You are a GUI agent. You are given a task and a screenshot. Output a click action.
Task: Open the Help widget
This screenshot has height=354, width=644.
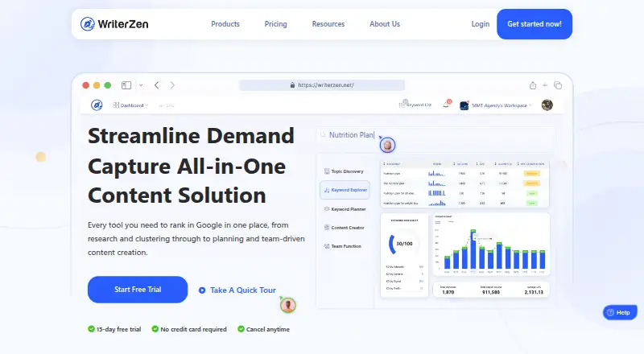click(x=620, y=312)
